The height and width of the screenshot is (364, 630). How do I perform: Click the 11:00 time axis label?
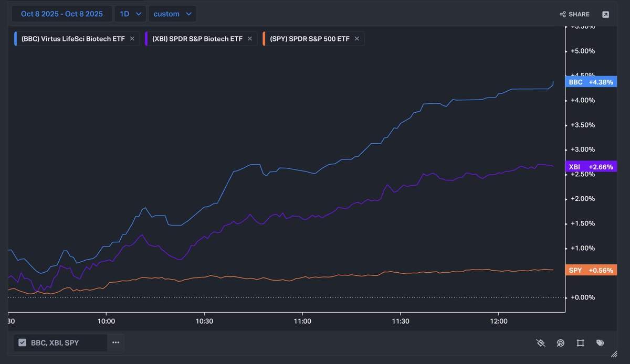pyautogui.click(x=302, y=320)
